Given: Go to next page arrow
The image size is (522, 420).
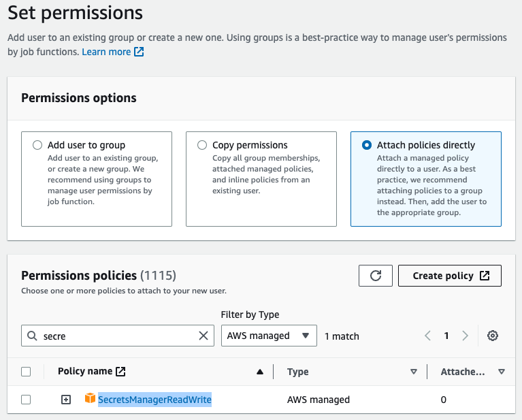Looking at the screenshot, I should [466, 336].
